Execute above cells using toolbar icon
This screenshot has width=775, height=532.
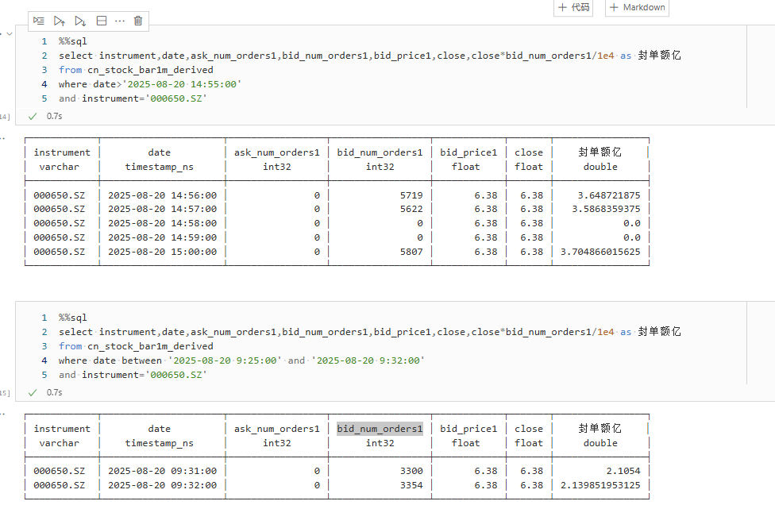click(x=60, y=21)
